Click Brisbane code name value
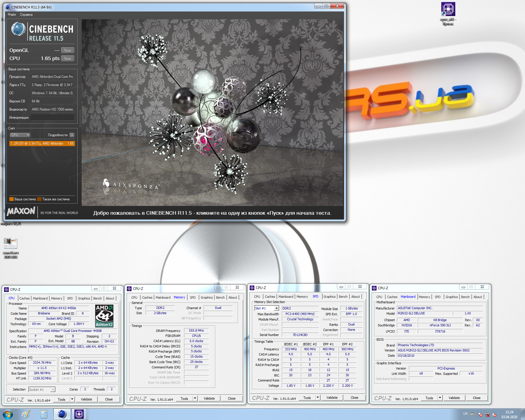 (44, 313)
